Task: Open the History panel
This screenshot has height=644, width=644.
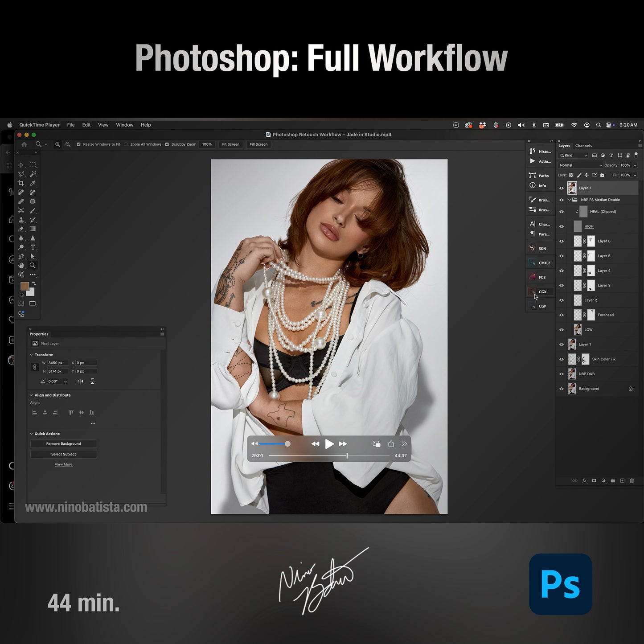Action: click(541, 152)
